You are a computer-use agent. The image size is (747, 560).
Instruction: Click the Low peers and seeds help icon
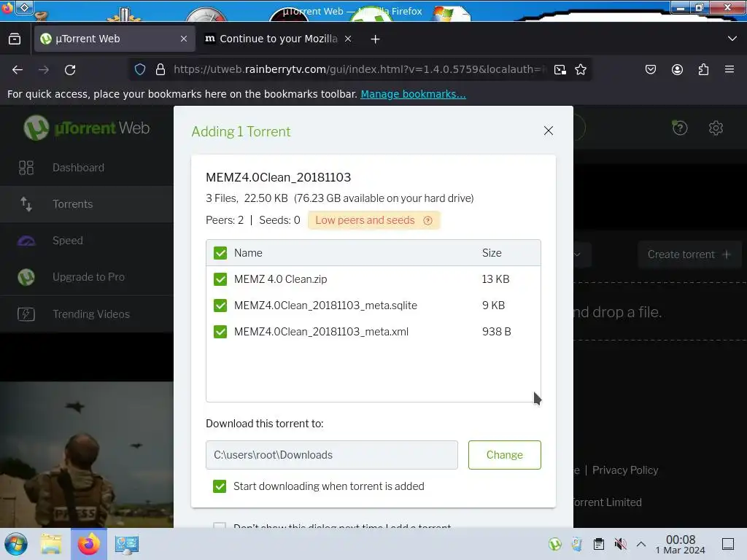(427, 220)
